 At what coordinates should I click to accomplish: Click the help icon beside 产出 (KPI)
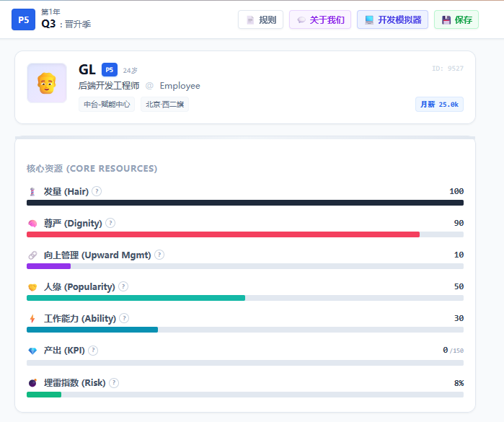(x=93, y=350)
